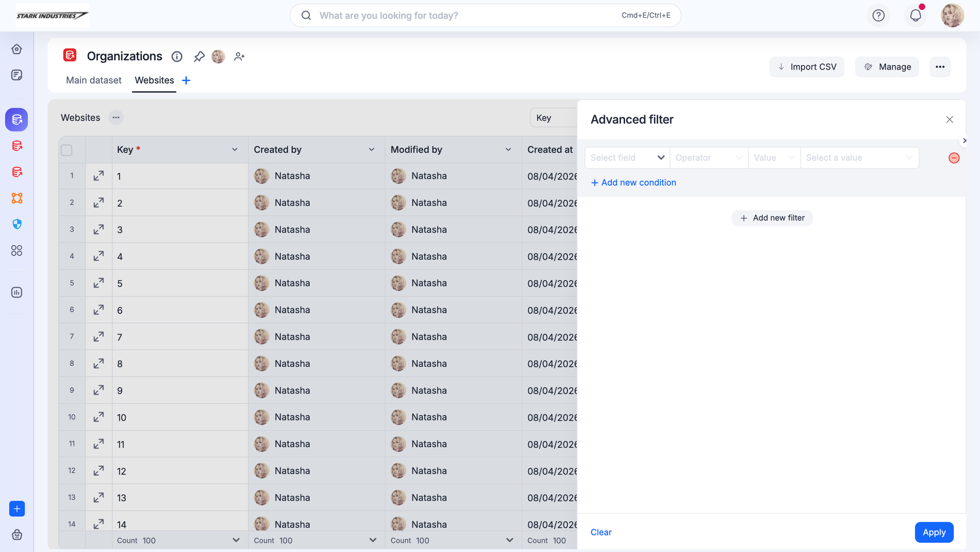Click the Add new condition link

[634, 183]
